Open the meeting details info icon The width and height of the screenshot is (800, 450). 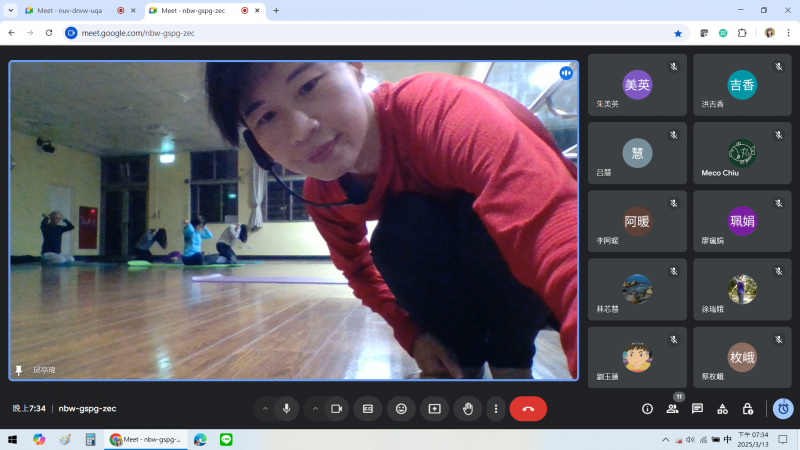point(647,408)
